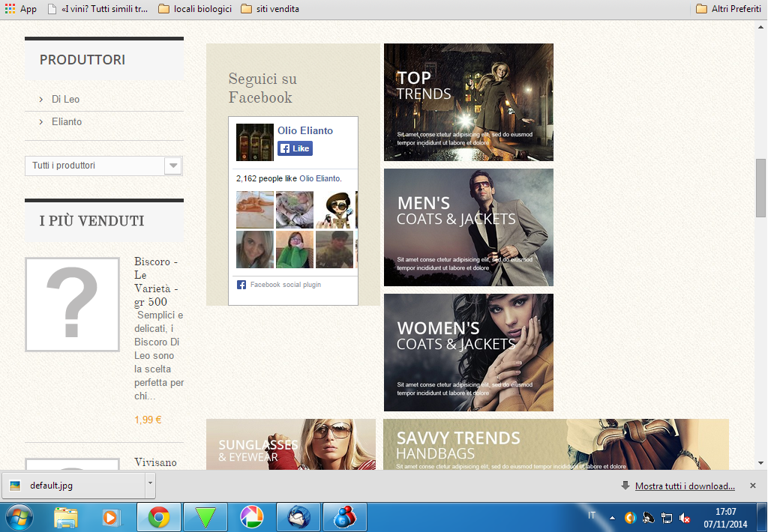The width and height of the screenshot is (768, 532).
Task: Click Mostra tutti i download link
Action: (x=685, y=486)
